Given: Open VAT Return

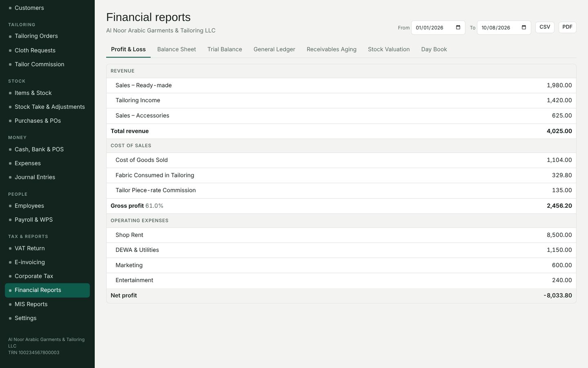Looking at the screenshot, I should [47, 248].
